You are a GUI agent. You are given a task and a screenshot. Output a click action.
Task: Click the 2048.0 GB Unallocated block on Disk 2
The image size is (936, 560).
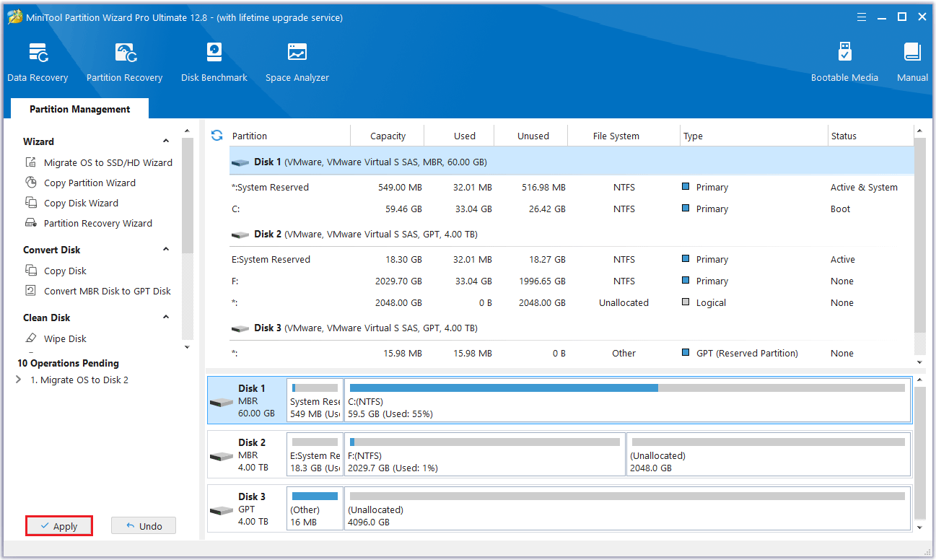click(769, 455)
